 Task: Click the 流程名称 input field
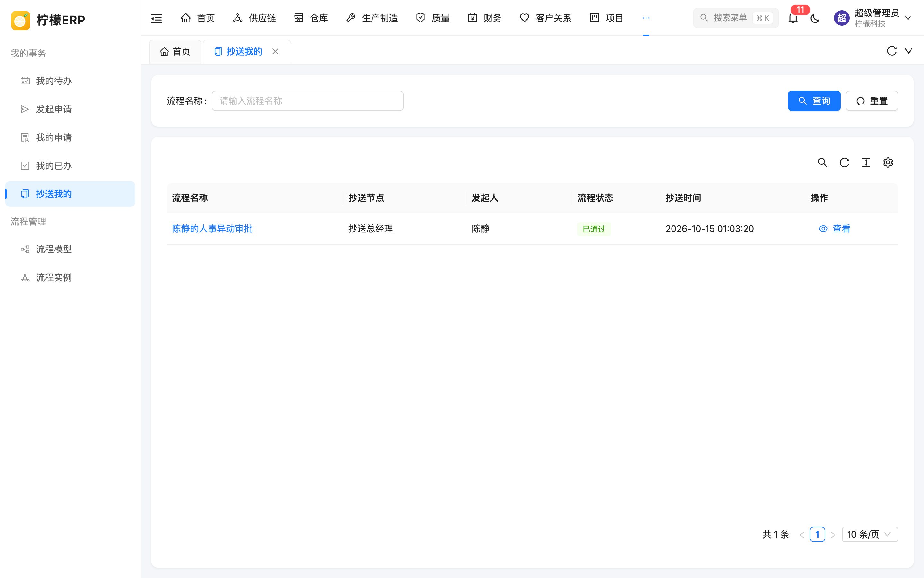(307, 101)
